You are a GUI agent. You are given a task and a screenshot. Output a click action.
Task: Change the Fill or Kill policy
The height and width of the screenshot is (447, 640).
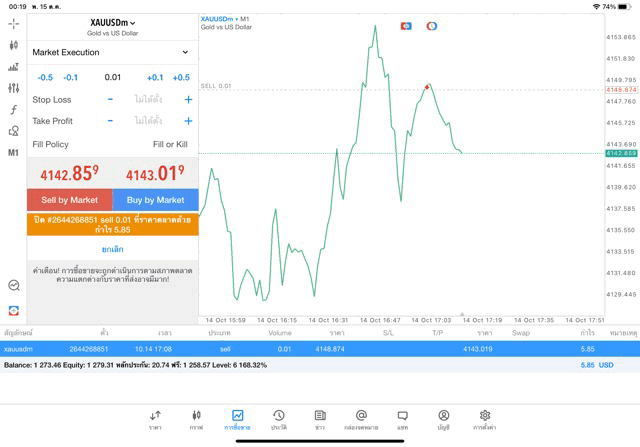tap(169, 145)
